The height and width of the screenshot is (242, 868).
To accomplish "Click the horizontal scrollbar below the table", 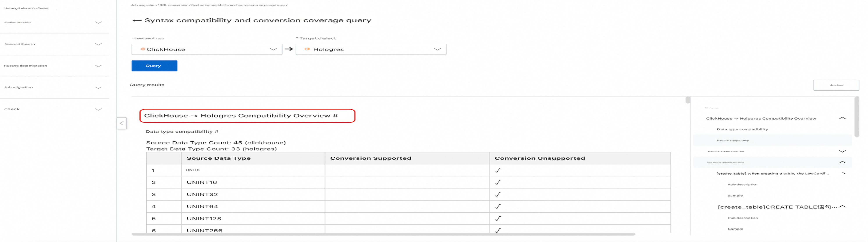I will tap(383, 234).
